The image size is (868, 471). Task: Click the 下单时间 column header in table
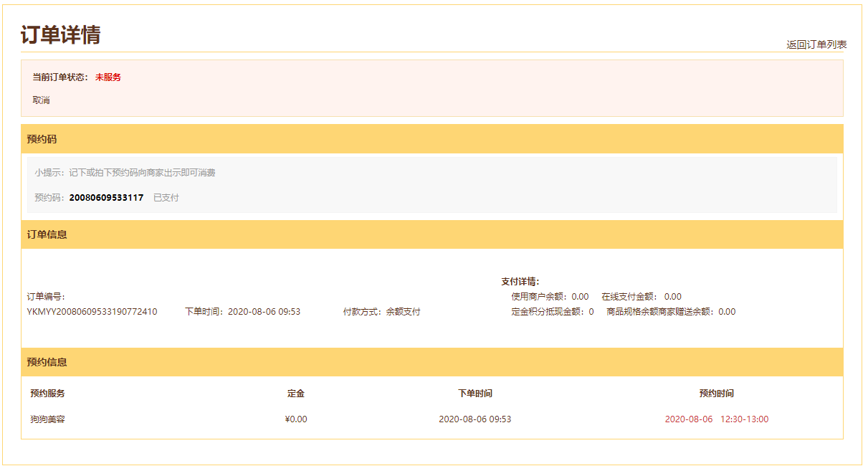click(x=475, y=394)
